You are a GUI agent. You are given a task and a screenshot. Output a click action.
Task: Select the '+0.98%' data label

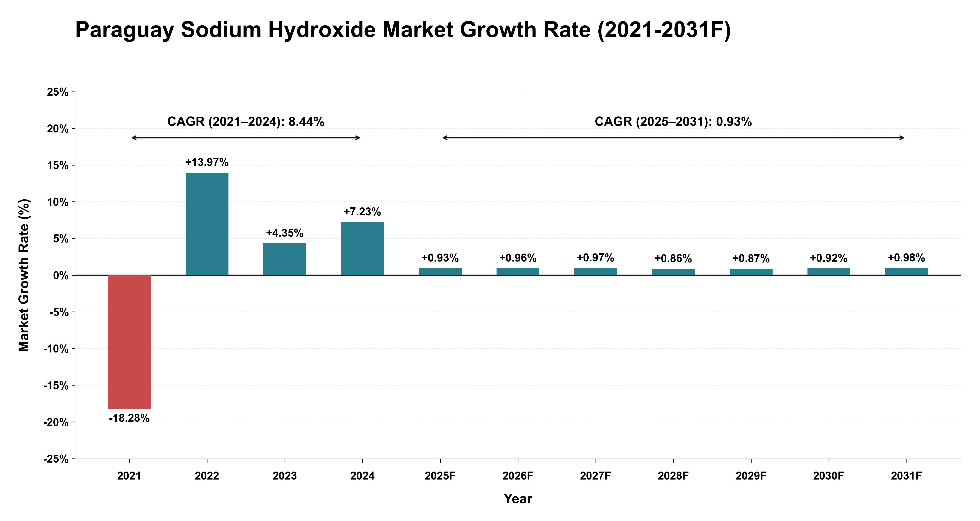pyautogui.click(x=906, y=258)
